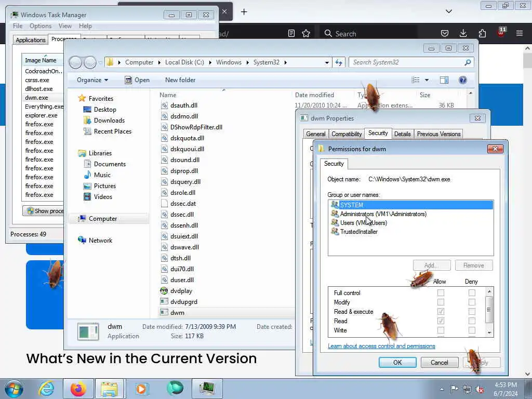Screen dimensions: 532x399
Task: Toggle Modify Deny checkbox
Action: pyautogui.click(x=472, y=302)
